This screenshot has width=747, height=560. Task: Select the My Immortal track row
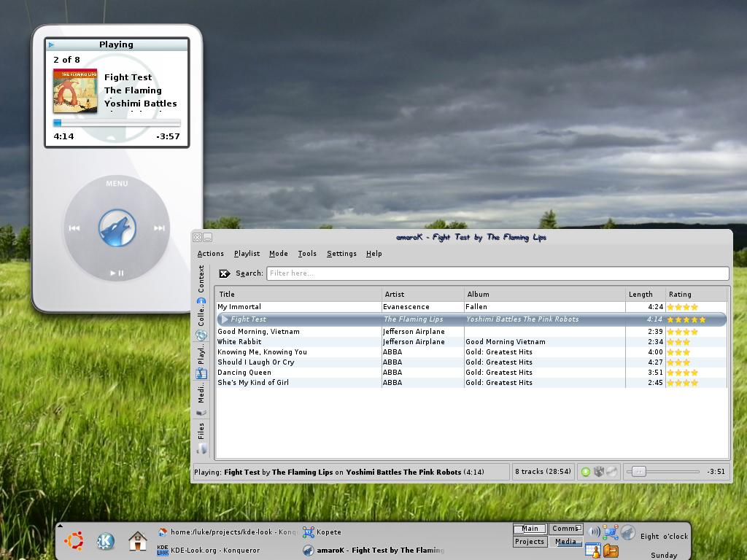point(471,307)
